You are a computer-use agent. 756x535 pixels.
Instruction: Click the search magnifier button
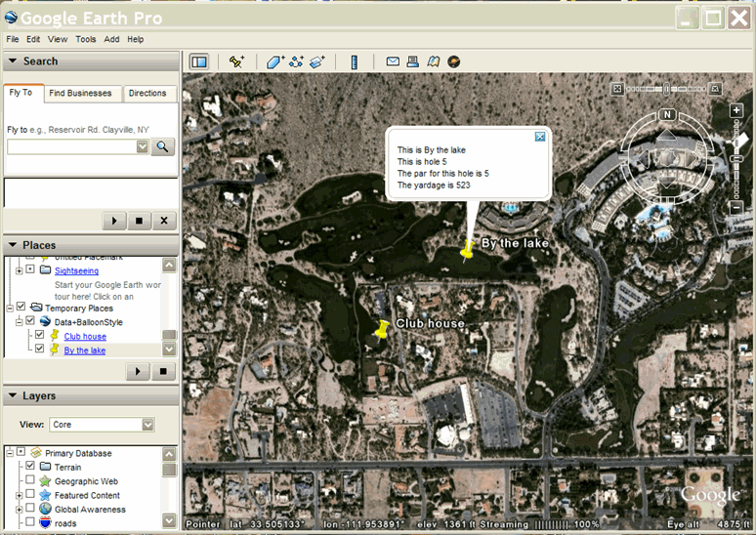pos(163,146)
